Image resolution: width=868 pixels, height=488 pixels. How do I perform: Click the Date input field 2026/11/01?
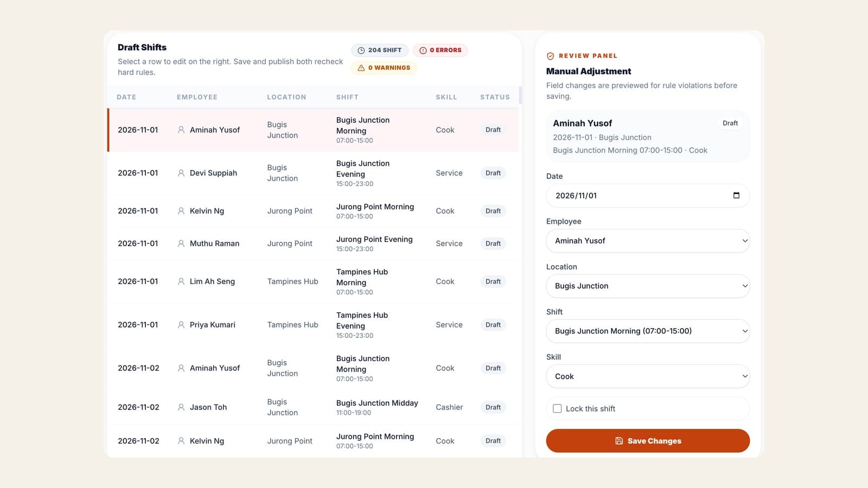pos(648,196)
